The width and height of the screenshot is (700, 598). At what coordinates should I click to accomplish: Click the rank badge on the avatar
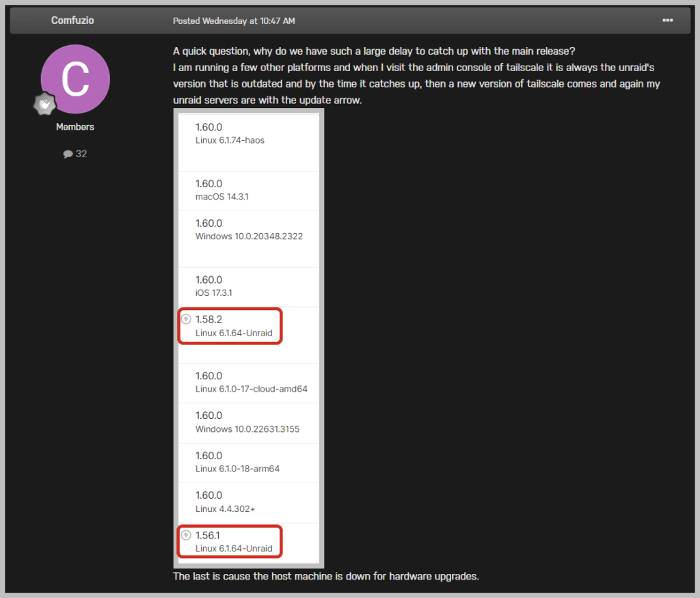(44, 104)
